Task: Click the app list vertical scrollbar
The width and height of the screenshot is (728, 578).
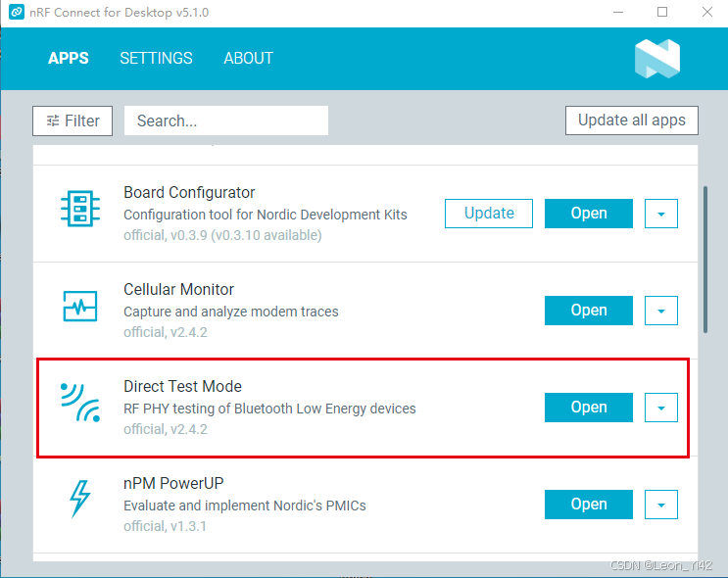Action: (705, 260)
